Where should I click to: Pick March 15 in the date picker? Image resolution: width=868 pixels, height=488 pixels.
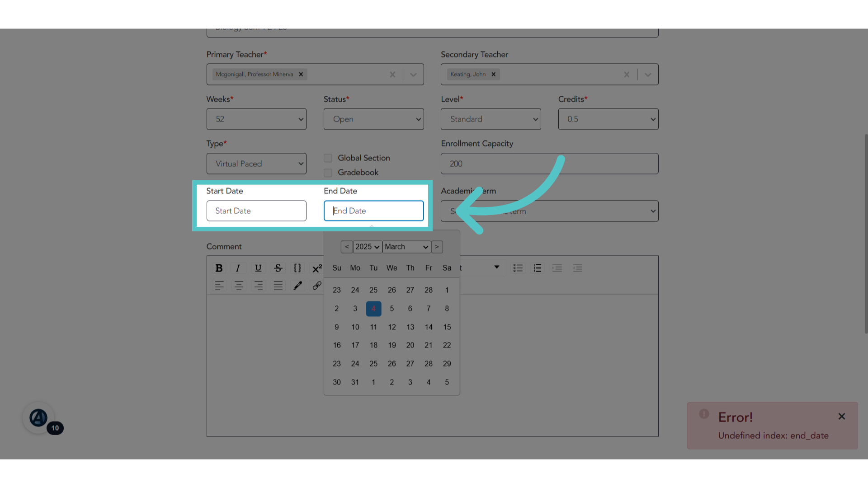[447, 327]
